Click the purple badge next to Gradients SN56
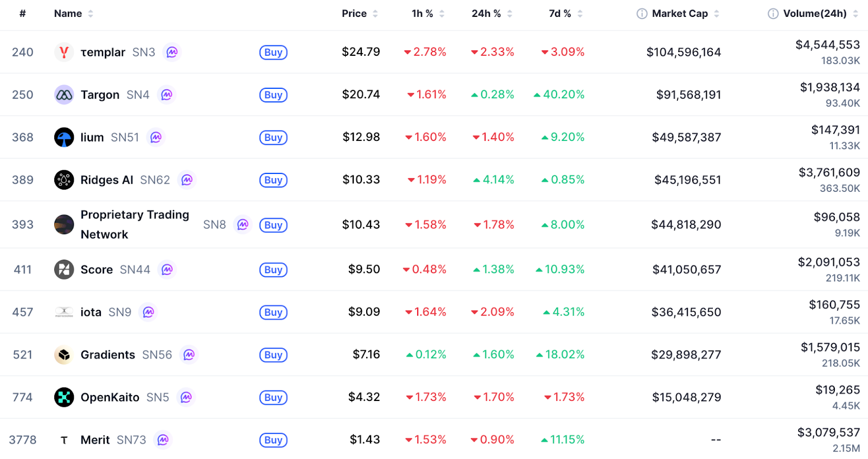The image size is (868, 459). (189, 355)
